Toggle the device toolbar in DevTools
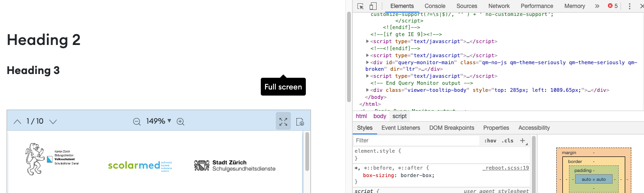The image size is (644, 193). 373,6
